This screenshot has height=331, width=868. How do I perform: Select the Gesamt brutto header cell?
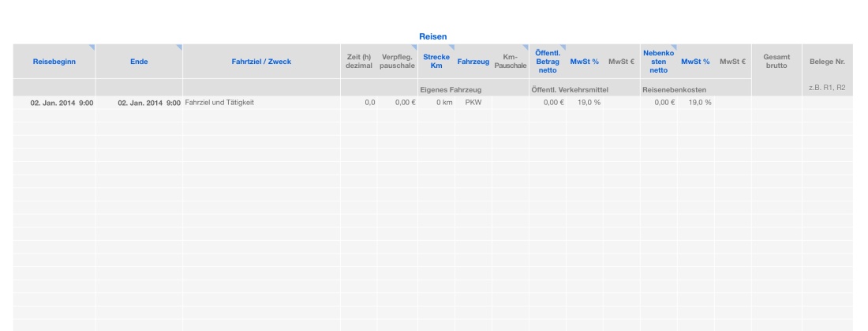776,62
